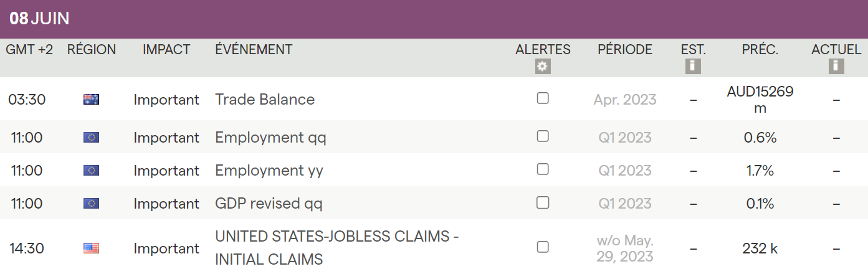Screen dimensions: 868x274
Task: Click US flag on Jobless Claims row
Action: [91, 248]
